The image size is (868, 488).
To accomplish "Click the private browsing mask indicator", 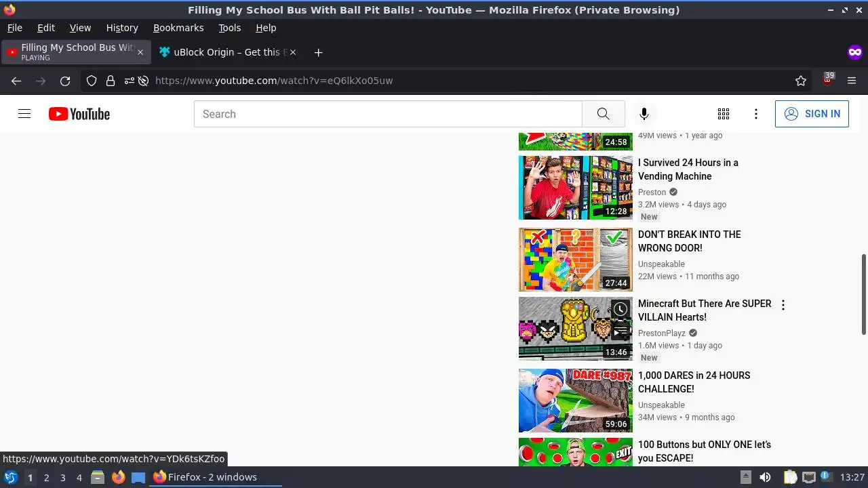I will (x=854, y=52).
